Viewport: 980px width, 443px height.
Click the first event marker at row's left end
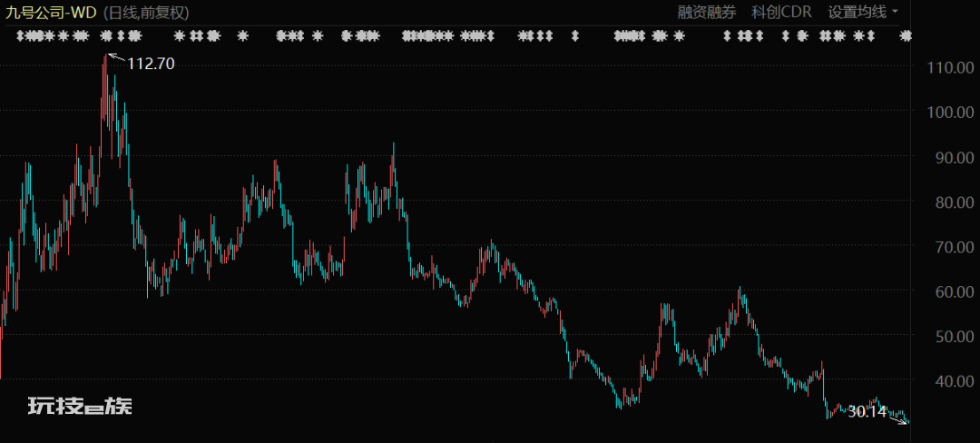20,36
